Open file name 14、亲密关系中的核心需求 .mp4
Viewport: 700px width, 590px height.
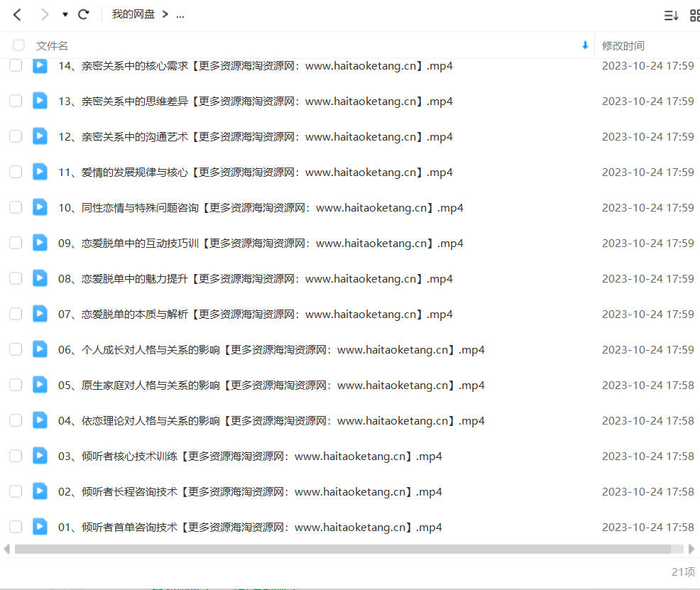256,65
